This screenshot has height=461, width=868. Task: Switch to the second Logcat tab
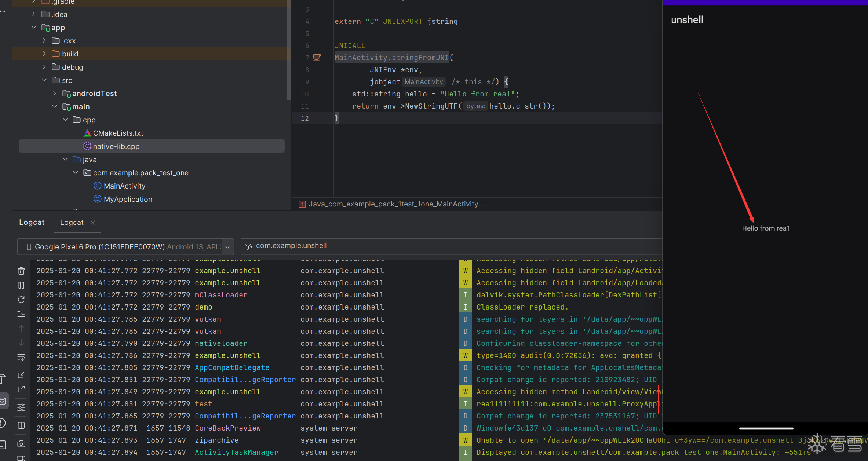[72, 222]
